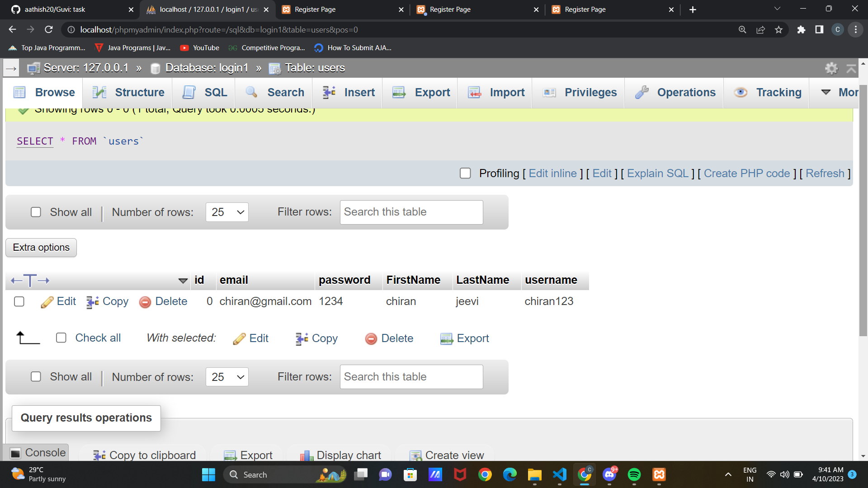Open Chrome menu three dots
Image resolution: width=868 pixels, height=488 pixels.
coord(856,30)
